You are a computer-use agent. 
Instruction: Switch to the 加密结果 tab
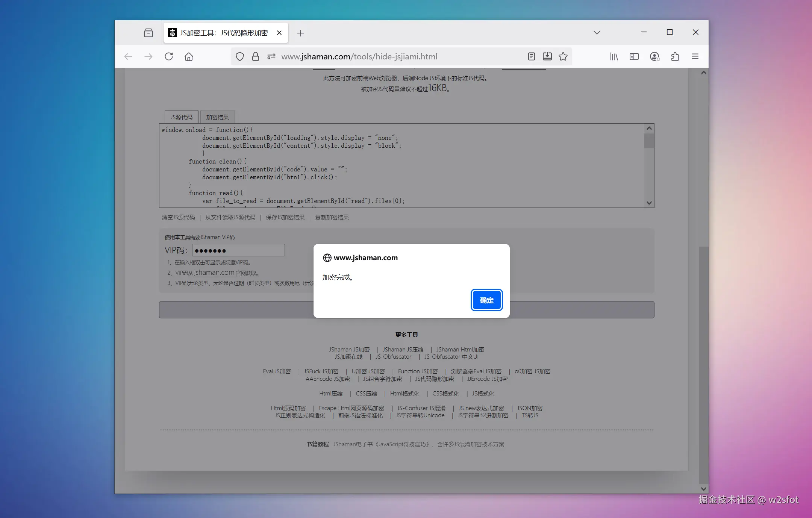point(217,117)
